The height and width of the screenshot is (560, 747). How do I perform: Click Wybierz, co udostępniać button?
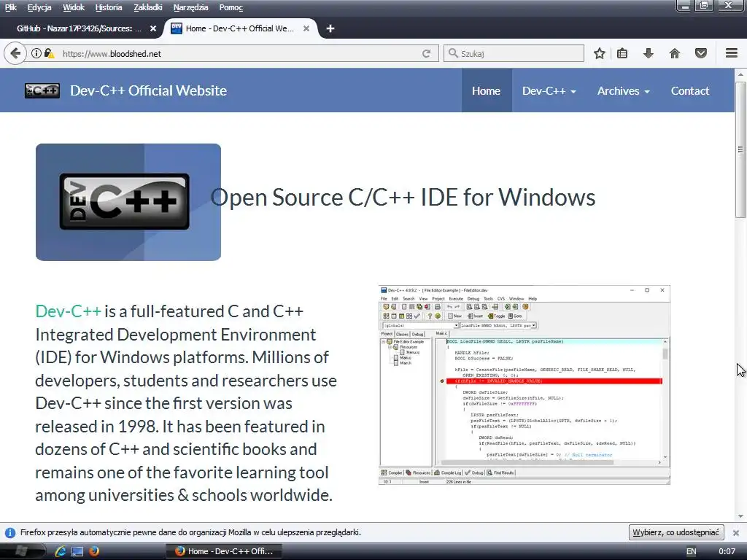[676, 532]
